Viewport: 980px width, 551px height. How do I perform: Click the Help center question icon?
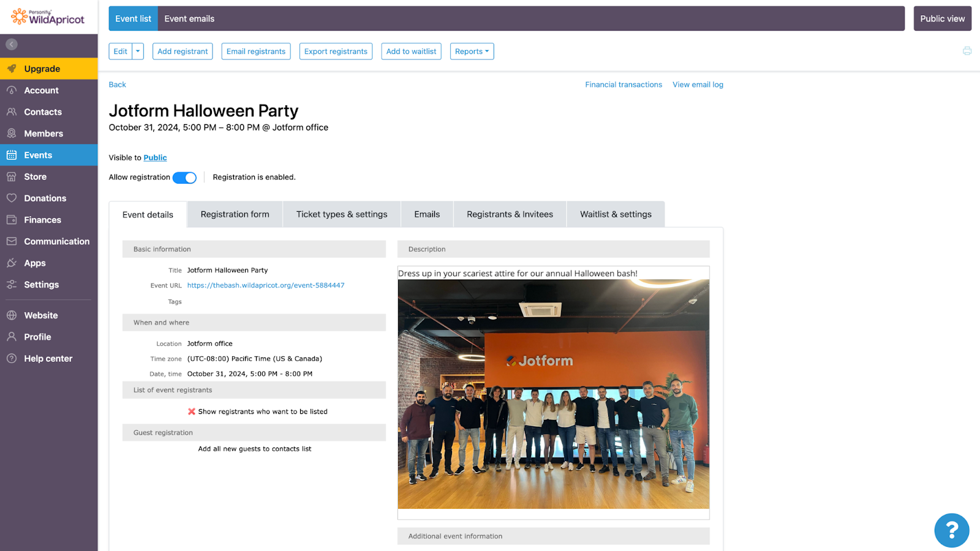[x=12, y=359]
